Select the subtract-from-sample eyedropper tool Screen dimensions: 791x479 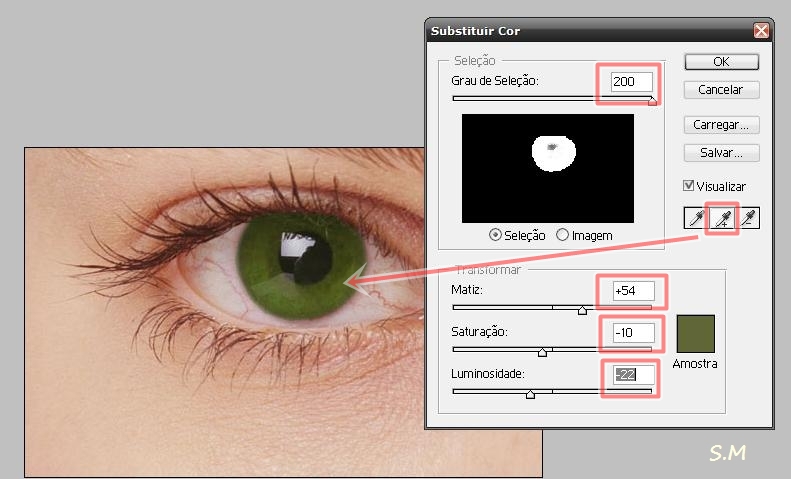coord(748,218)
